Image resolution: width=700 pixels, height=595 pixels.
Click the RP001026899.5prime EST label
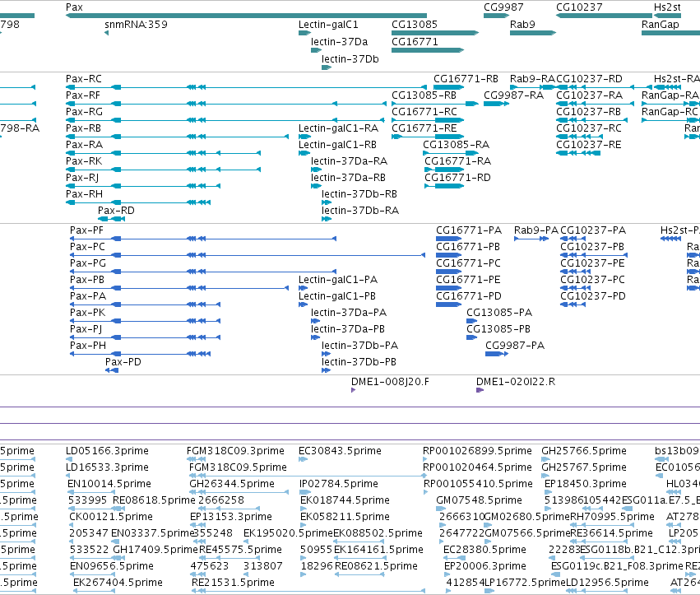(477, 451)
